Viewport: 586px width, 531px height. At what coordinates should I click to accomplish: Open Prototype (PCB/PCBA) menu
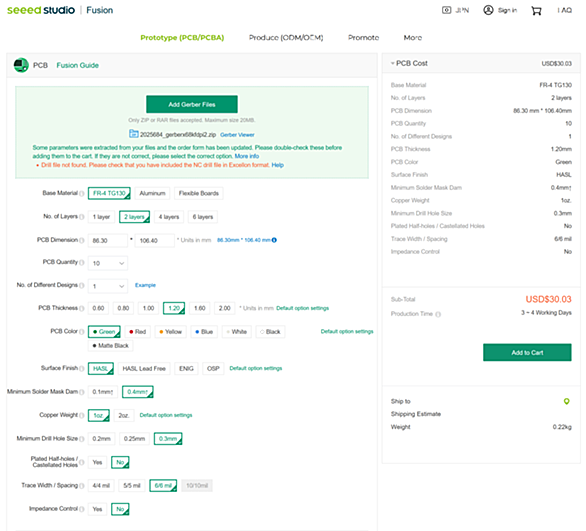coord(182,37)
